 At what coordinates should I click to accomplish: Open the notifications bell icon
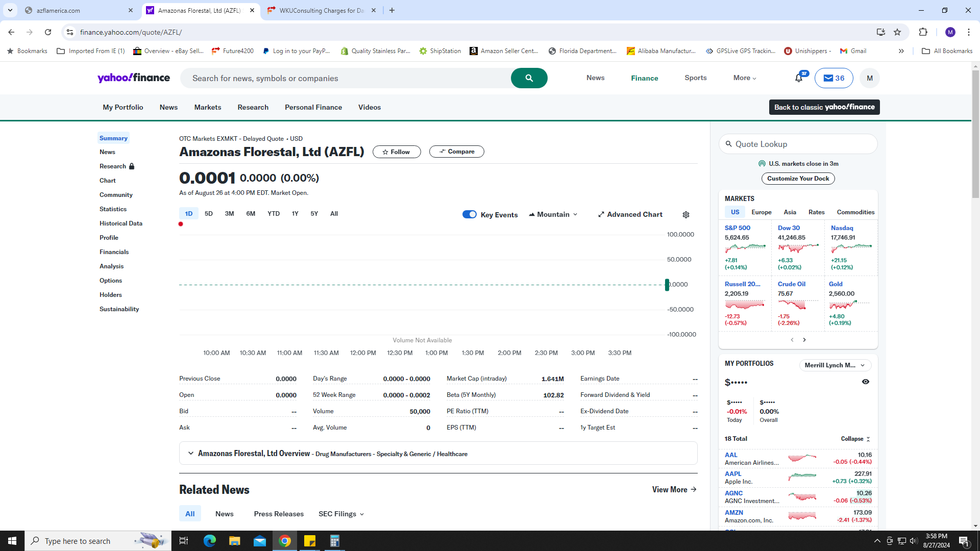(x=799, y=78)
